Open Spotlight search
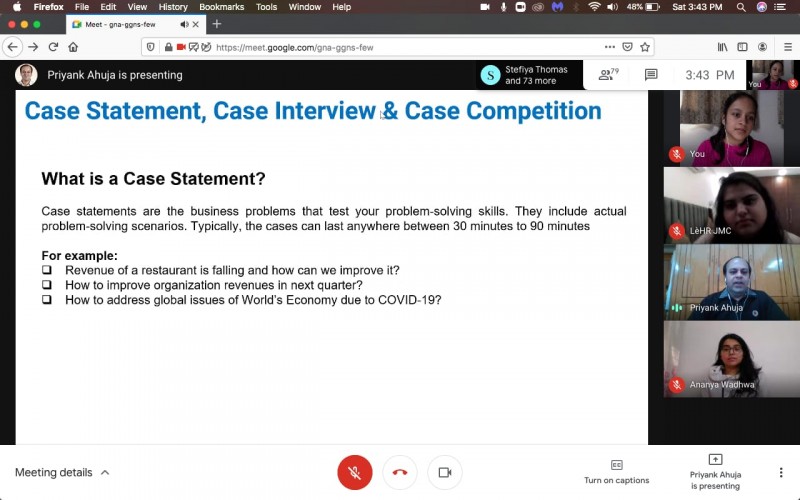The image size is (800, 500). [741, 7]
